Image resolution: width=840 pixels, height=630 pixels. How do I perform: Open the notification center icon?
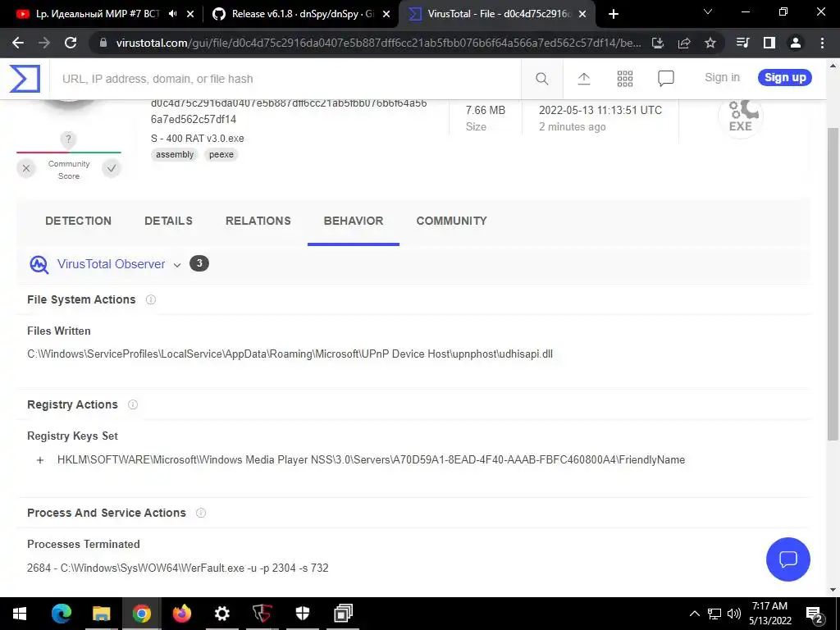(x=814, y=614)
